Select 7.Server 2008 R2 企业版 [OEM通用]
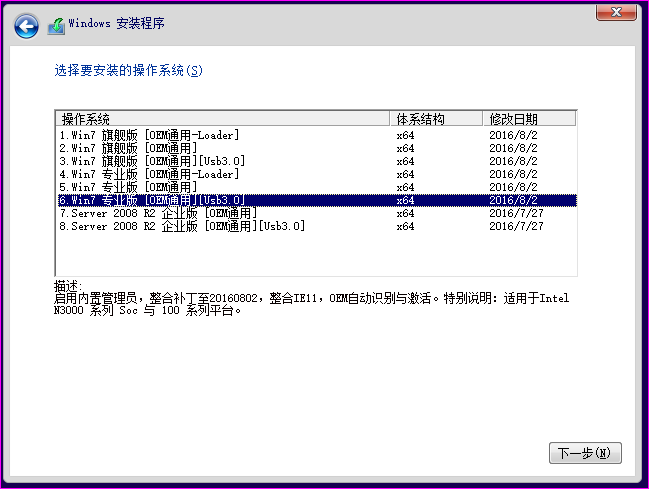This screenshot has width=649, height=489. 317,213
